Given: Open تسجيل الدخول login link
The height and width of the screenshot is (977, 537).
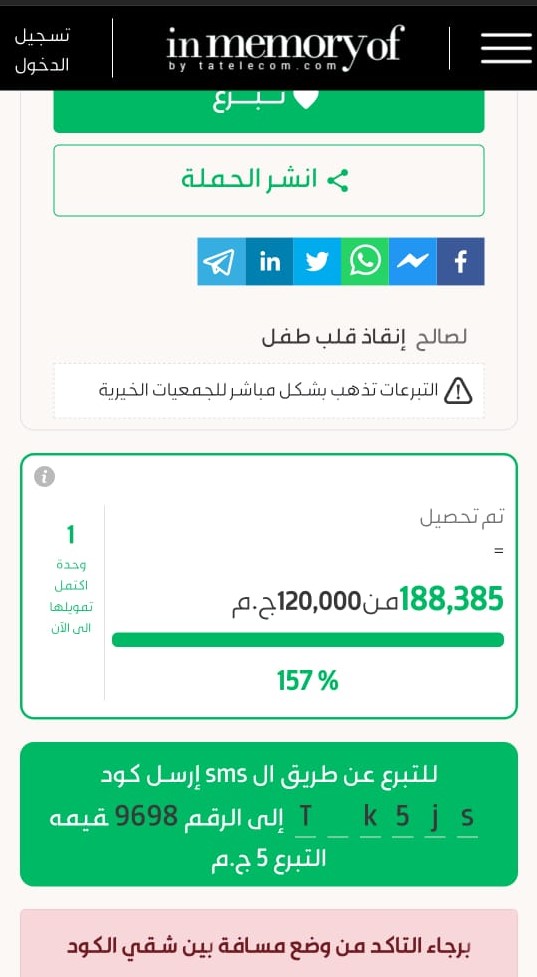Looking at the screenshot, I should pos(42,50).
